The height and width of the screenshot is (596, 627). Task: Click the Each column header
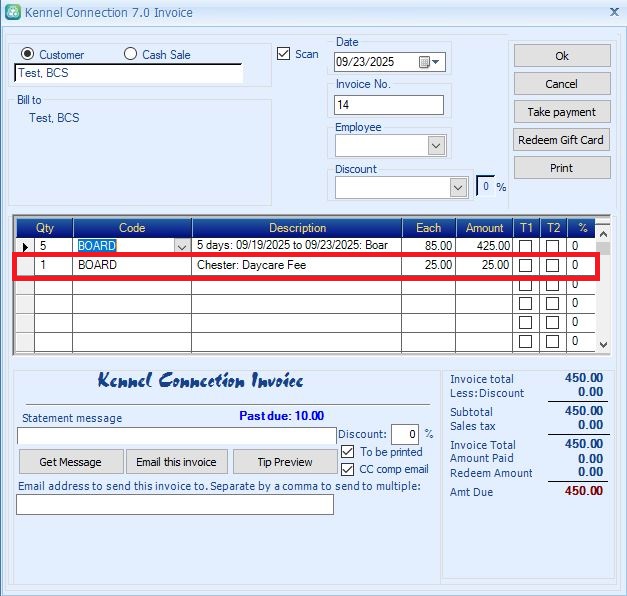point(428,228)
